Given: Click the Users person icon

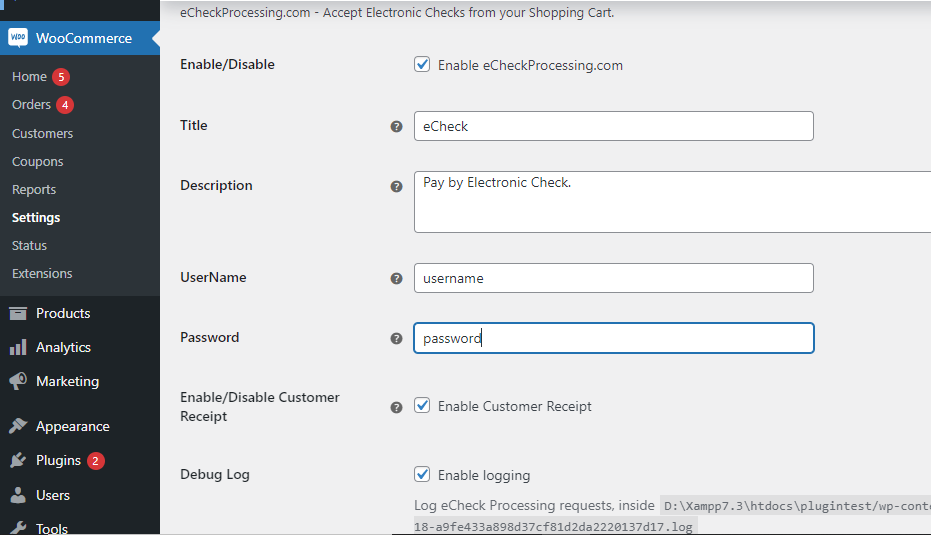Looking at the screenshot, I should tap(18, 495).
